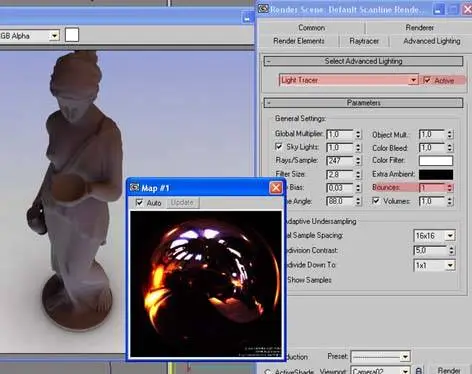
Task: Adjust the Rays/Sample spinner
Action: [358, 161]
